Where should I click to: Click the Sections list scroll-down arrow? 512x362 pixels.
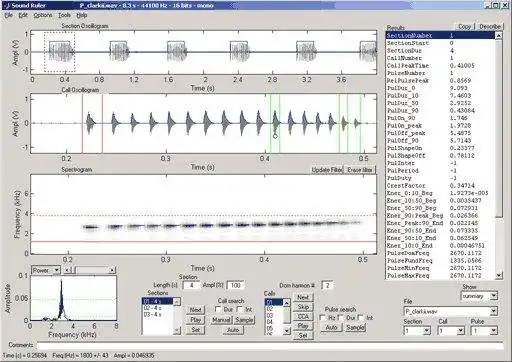[x=177, y=330]
